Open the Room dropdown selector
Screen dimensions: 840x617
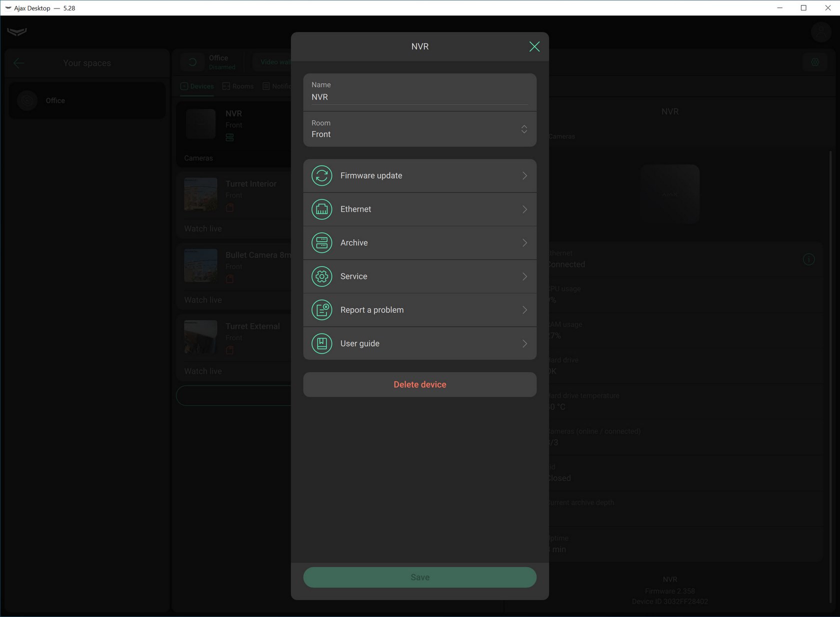[x=523, y=129]
